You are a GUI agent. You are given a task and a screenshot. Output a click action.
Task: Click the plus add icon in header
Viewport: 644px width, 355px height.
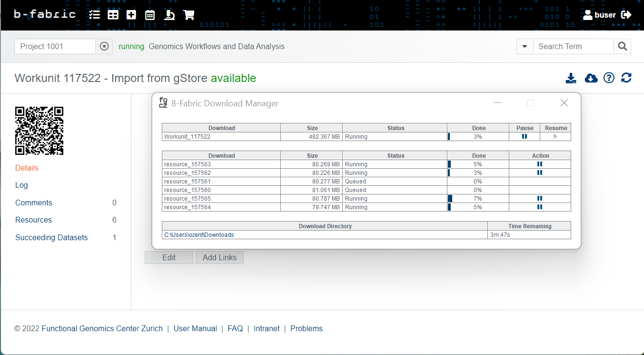click(x=131, y=15)
